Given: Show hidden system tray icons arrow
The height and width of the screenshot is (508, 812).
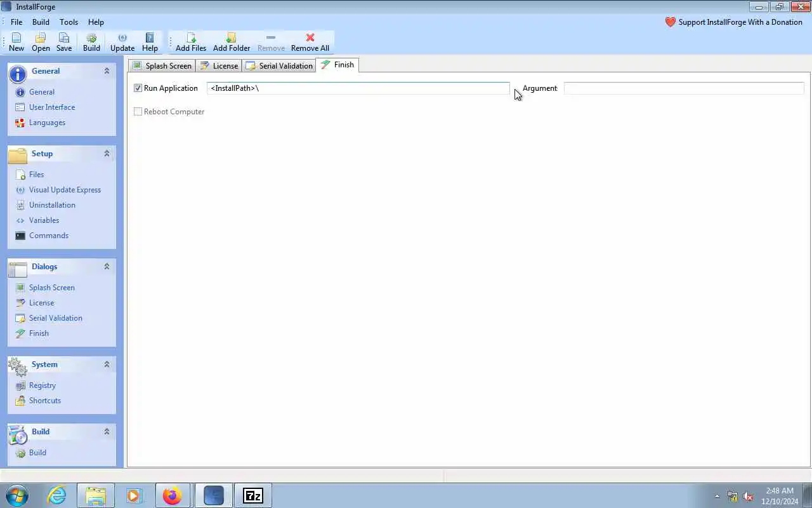Looking at the screenshot, I should click(717, 497).
